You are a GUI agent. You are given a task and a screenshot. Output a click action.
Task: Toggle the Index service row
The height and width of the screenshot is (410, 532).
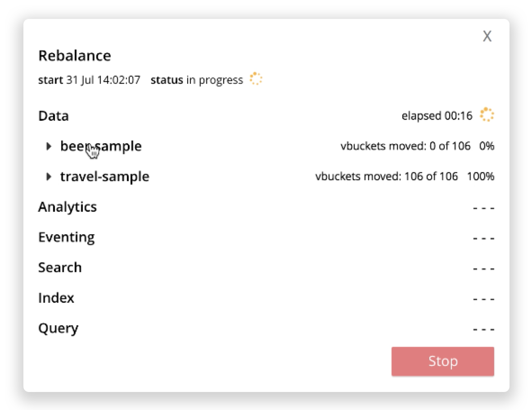(56, 298)
